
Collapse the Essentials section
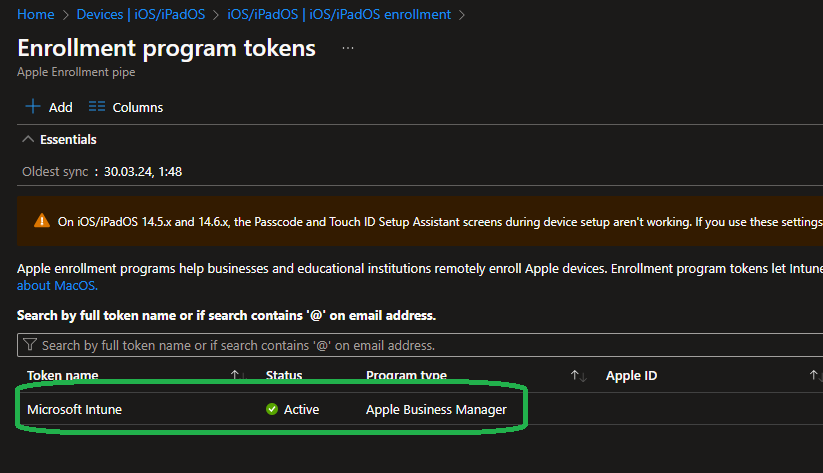click(x=28, y=139)
